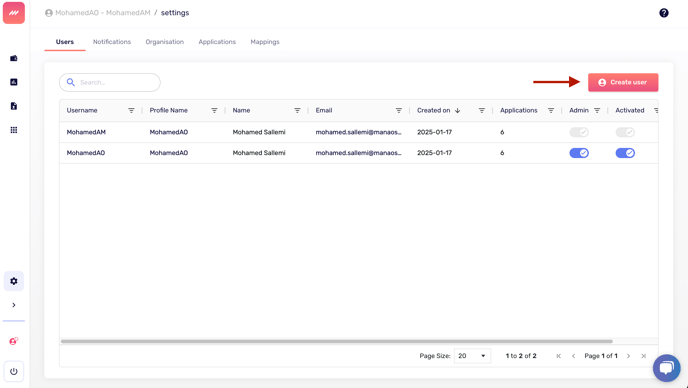Switch to the Organisation tab
Screen dimensions: 688x388
[165, 42]
